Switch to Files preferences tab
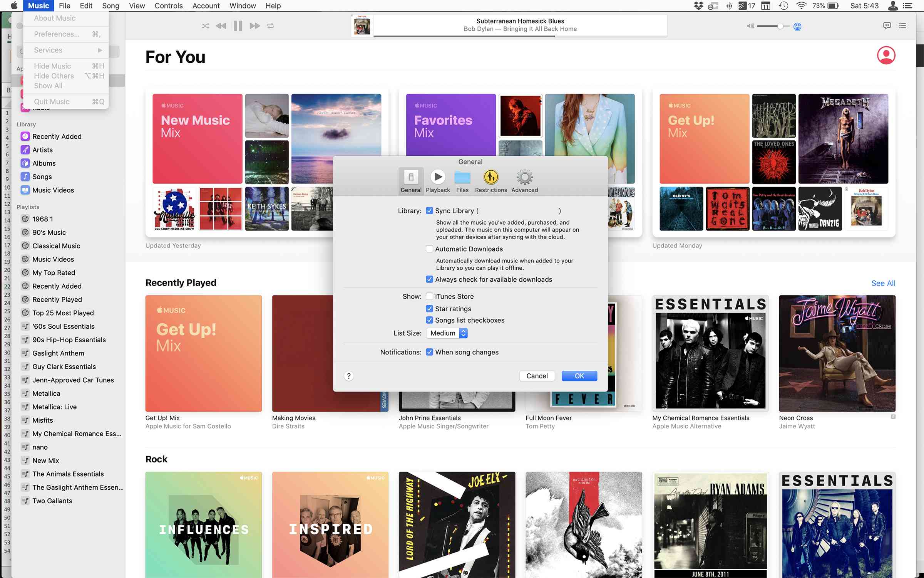 [x=462, y=181]
